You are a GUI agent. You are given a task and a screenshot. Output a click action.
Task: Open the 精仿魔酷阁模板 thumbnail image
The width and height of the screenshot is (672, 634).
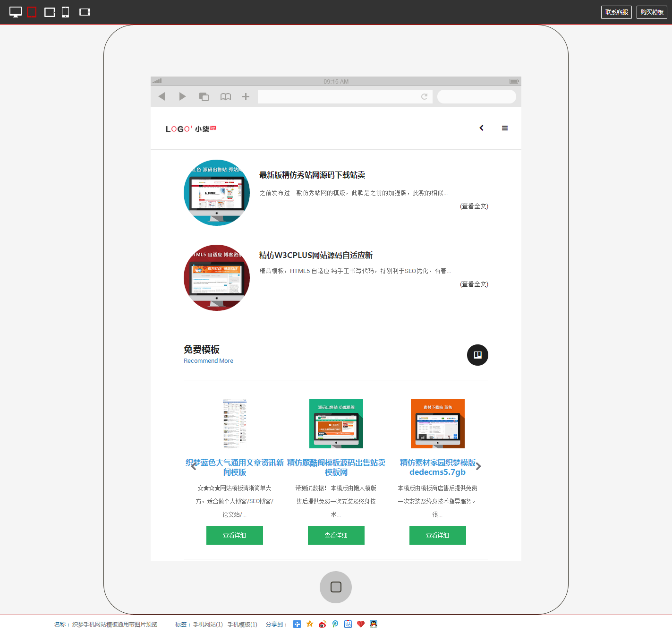pyautogui.click(x=336, y=423)
